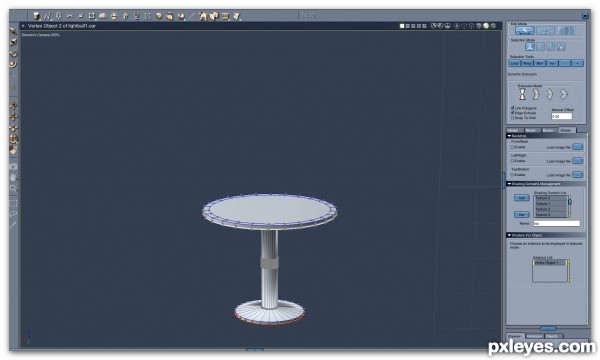Pick the hourglass-shaped extrusion mode icon

pyautogui.click(x=522, y=94)
